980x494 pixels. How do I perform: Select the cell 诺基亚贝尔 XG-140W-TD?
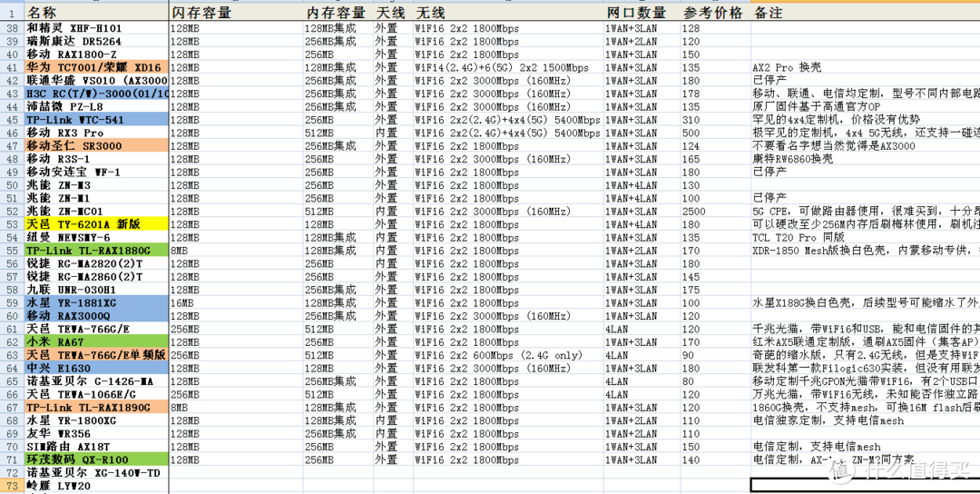click(x=96, y=473)
